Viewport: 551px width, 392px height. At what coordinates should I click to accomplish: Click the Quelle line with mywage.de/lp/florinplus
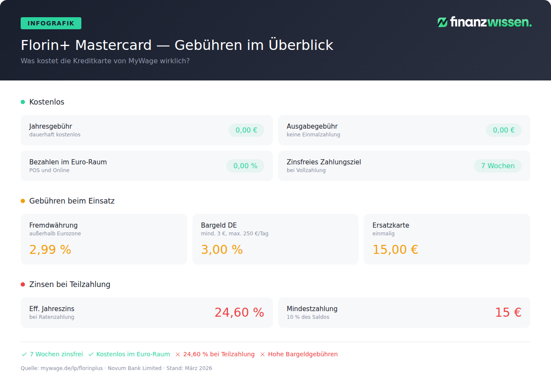click(116, 368)
